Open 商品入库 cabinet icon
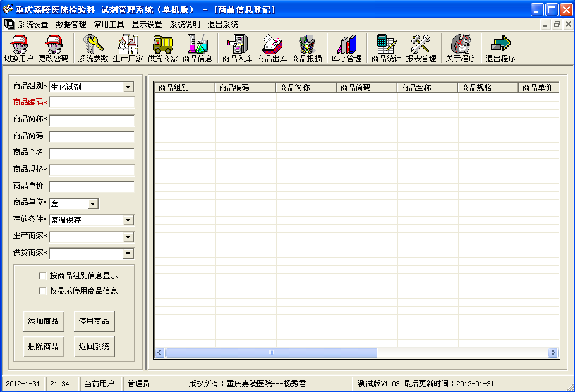 pos(237,49)
